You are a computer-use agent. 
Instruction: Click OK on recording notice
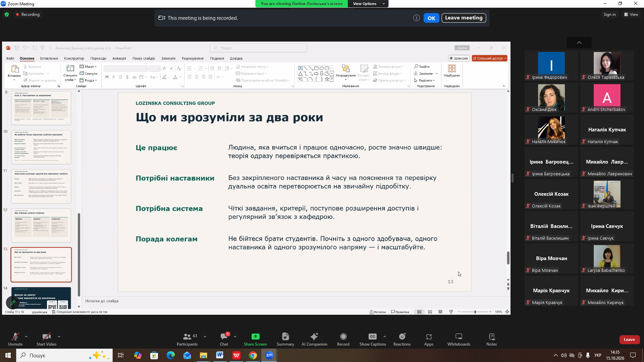click(x=431, y=18)
